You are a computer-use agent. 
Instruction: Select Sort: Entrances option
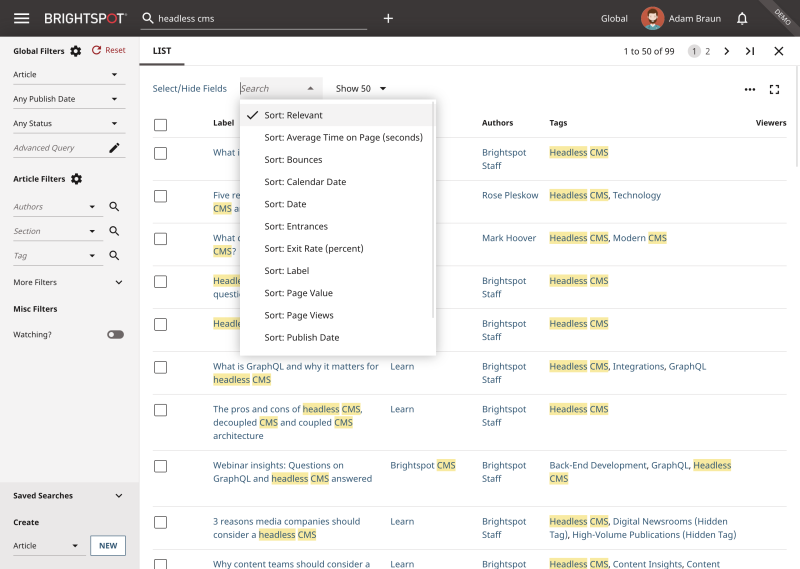pos(337,227)
